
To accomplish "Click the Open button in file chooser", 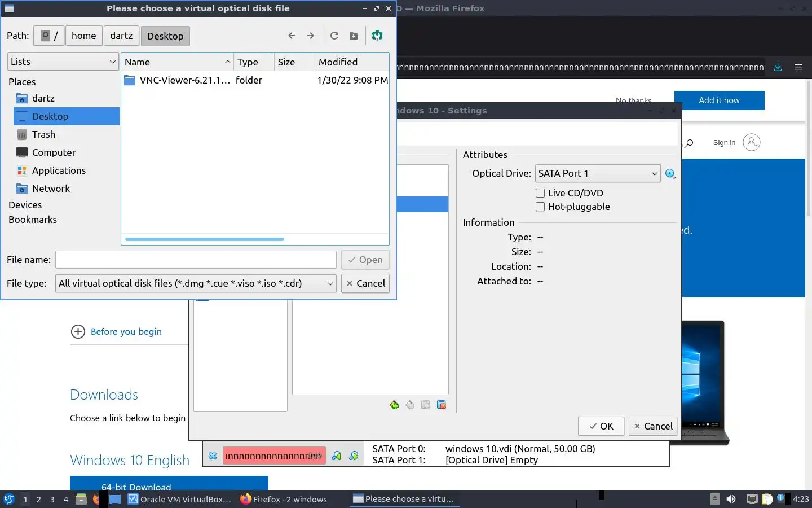I will tap(365, 260).
